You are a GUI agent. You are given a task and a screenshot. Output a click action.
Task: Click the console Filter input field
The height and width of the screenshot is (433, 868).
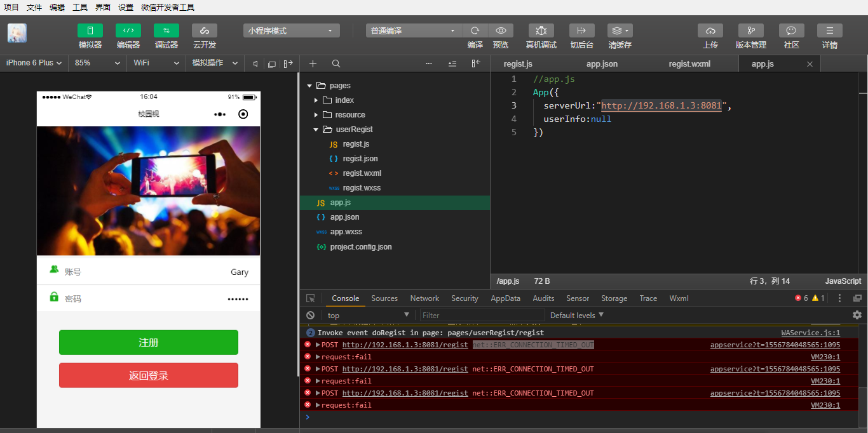pyautogui.click(x=482, y=315)
